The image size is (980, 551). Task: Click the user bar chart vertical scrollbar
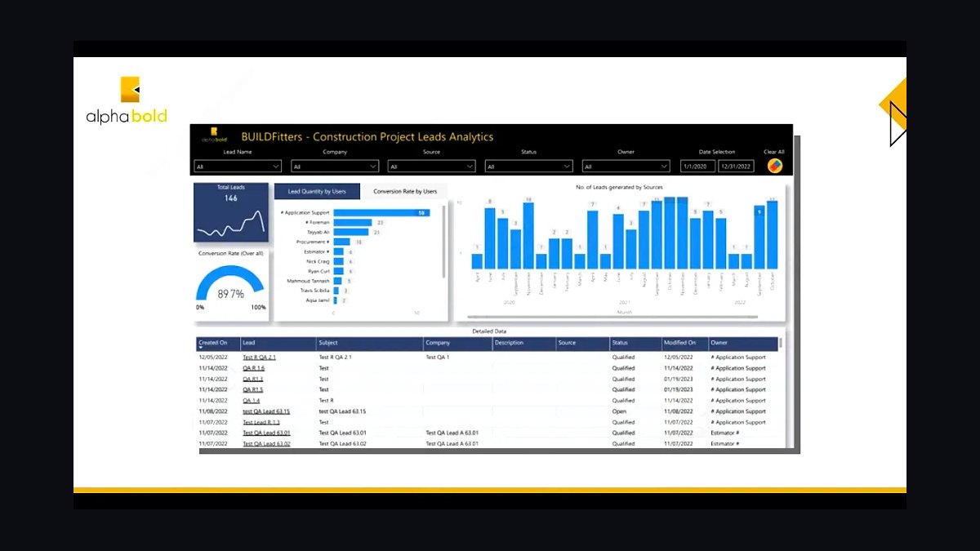(444, 242)
